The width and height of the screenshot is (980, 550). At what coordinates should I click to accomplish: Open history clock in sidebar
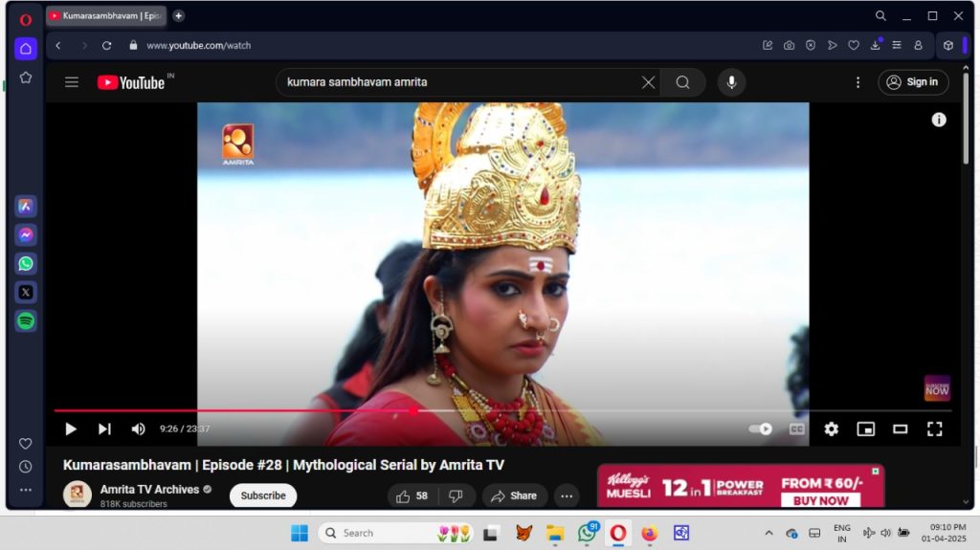26,466
